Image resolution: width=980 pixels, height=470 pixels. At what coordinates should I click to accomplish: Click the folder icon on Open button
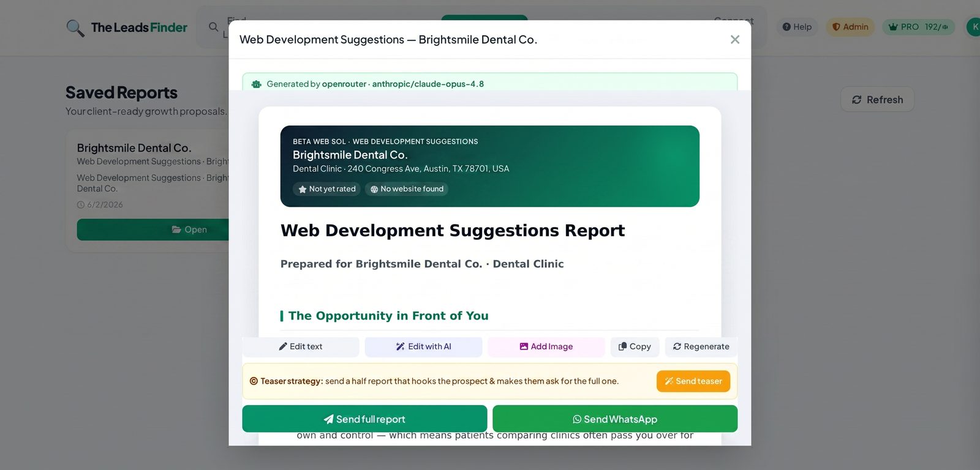(x=176, y=229)
